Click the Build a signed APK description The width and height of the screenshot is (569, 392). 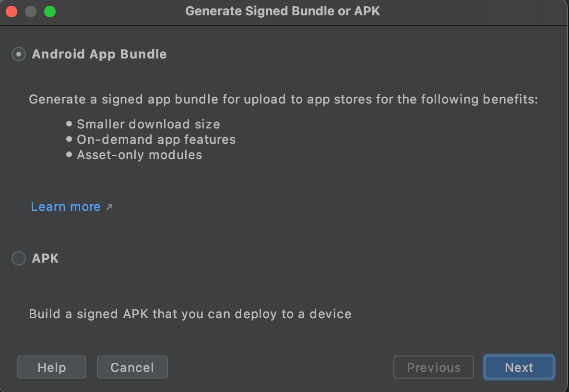coord(190,314)
